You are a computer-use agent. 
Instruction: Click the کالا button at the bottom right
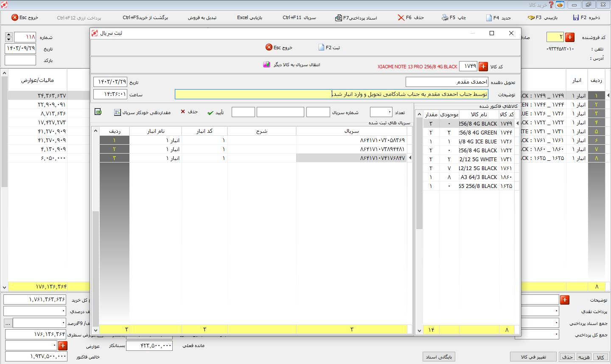click(600, 357)
